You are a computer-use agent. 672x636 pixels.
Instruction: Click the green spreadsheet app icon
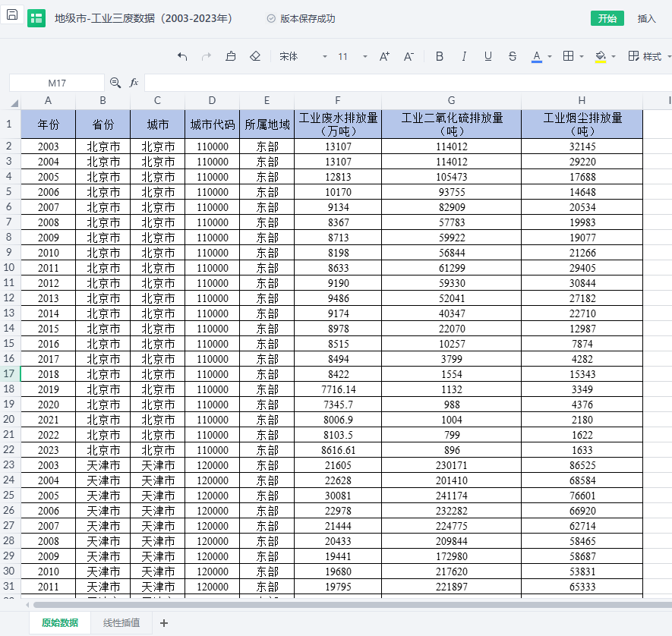point(36,18)
